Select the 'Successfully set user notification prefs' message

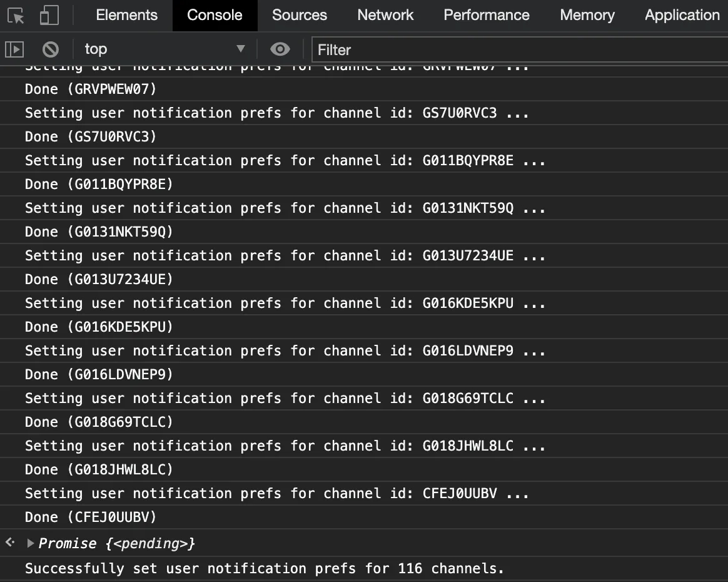point(264,569)
